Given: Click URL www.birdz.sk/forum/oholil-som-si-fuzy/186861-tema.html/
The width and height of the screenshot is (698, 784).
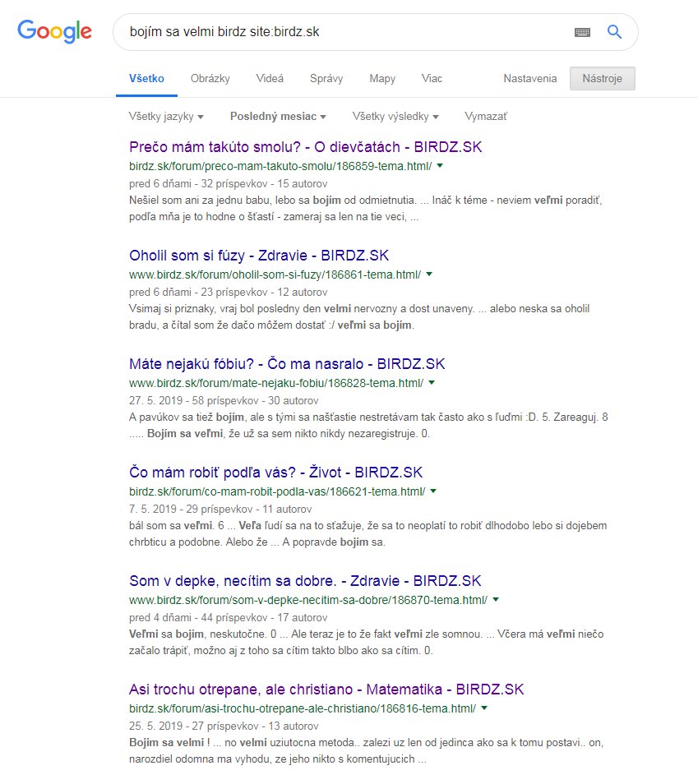Looking at the screenshot, I should coord(275,275).
